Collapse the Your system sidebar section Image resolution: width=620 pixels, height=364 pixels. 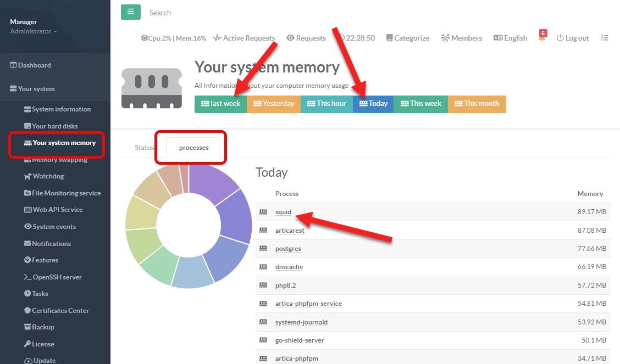pyautogui.click(x=36, y=88)
